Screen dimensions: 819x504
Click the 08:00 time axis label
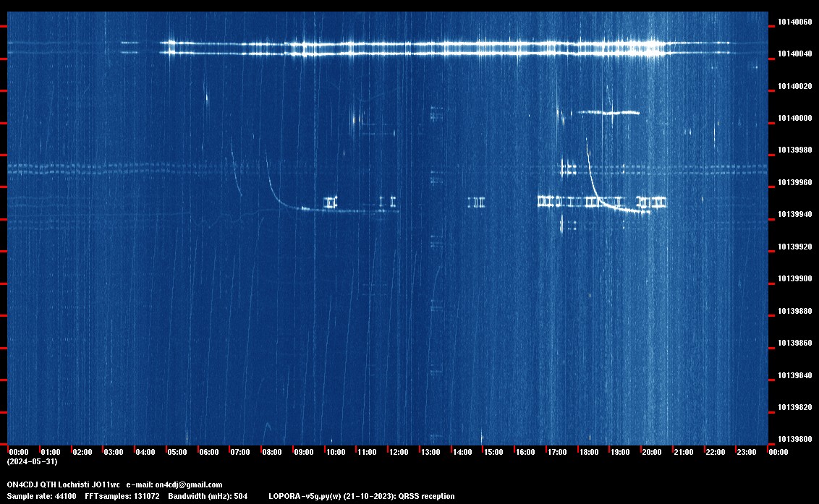point(272,452)
